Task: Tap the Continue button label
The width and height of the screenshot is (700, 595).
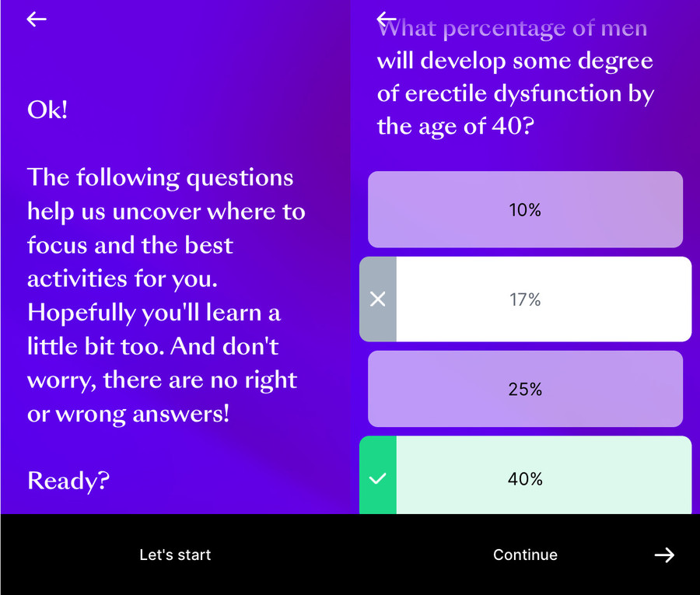Action: pyautogui.click(x=525, y=555)
